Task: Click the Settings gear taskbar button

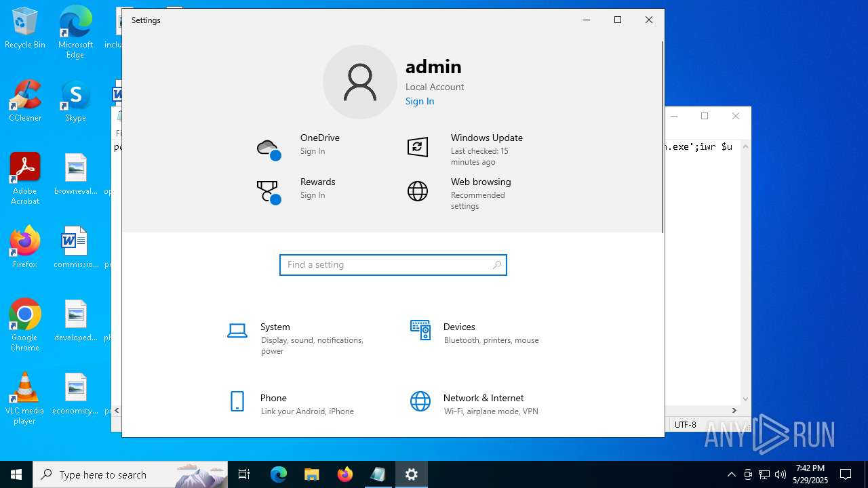Action: [x=412, y=474]
